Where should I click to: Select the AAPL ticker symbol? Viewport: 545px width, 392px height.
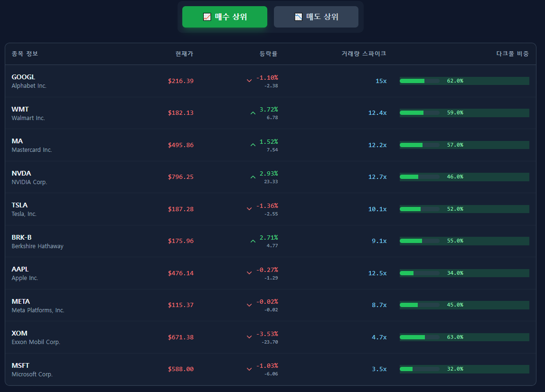(x=20, y=270)
